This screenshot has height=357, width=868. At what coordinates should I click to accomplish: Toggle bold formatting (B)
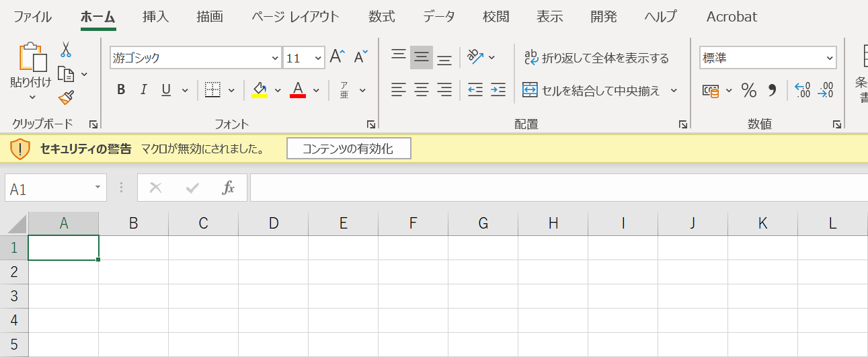(x=121, y=90)
